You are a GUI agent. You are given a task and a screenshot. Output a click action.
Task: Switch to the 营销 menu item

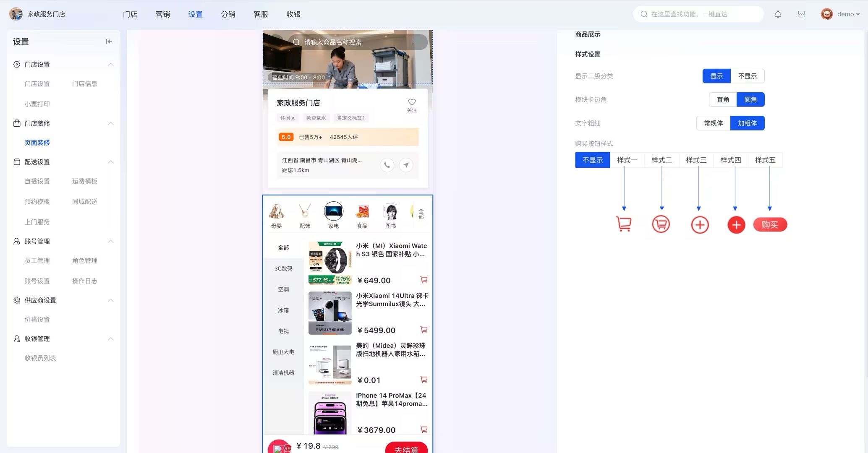tap(163, 14)
